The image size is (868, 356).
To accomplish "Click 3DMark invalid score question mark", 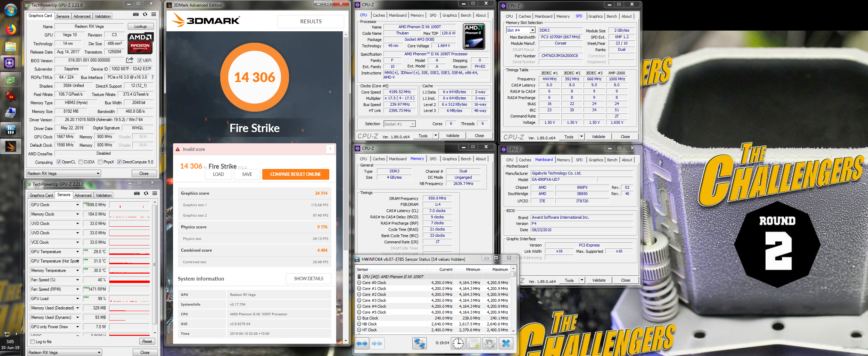I will click(x=330, y=149).
